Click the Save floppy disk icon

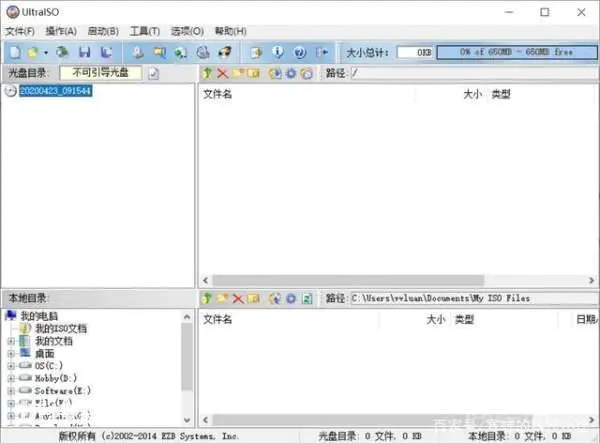pos(85,52)
